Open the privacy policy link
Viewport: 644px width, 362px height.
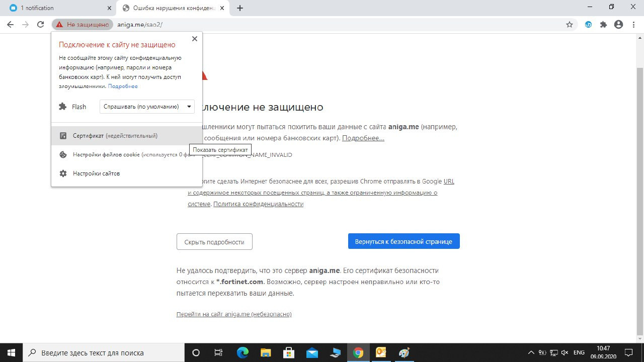(258, 204)
